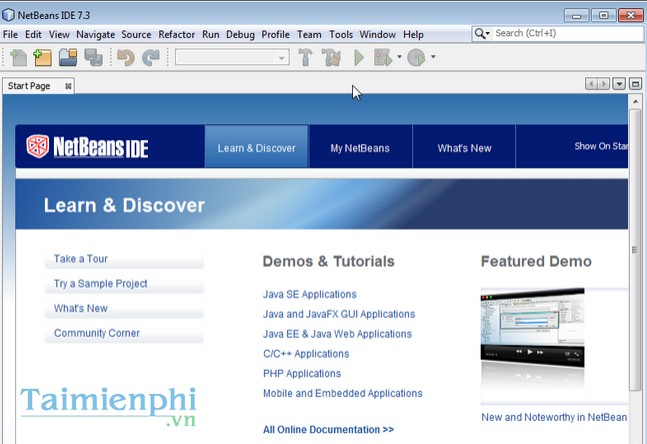
Task: Open Java SE Applications link
Action: [x=309, y=294]
